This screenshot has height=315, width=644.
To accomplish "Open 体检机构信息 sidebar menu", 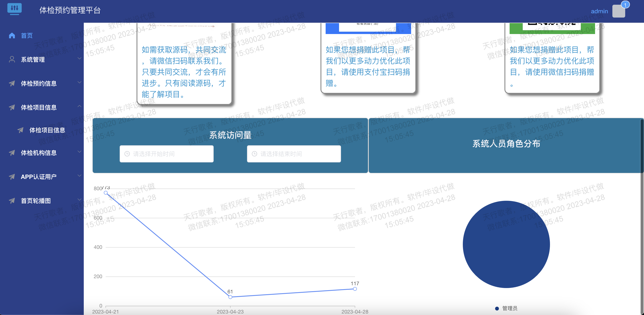I will (x=42, y=153).
